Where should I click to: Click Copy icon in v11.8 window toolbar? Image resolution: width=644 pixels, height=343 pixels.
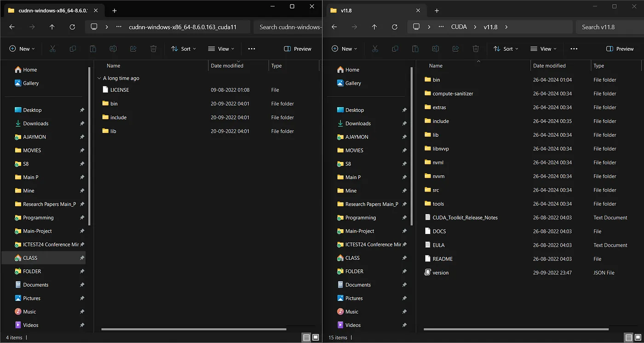click(x=395, y=49)
